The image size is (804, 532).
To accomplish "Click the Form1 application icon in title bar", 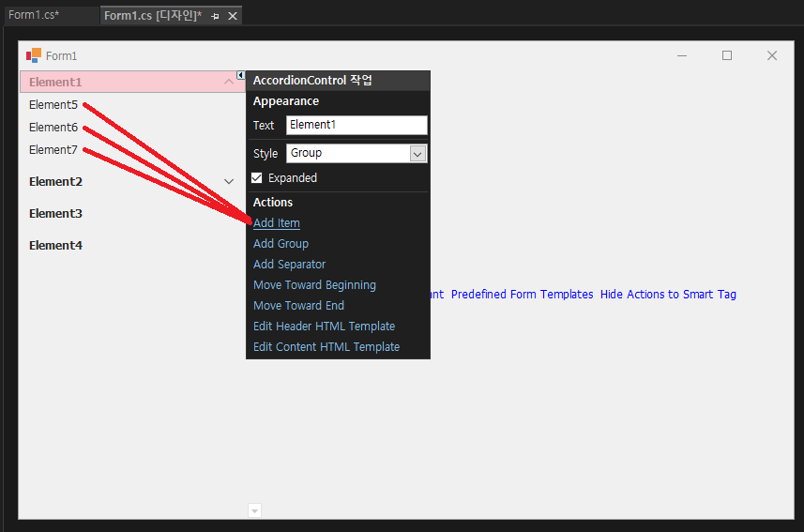I will tap(34, 55).
